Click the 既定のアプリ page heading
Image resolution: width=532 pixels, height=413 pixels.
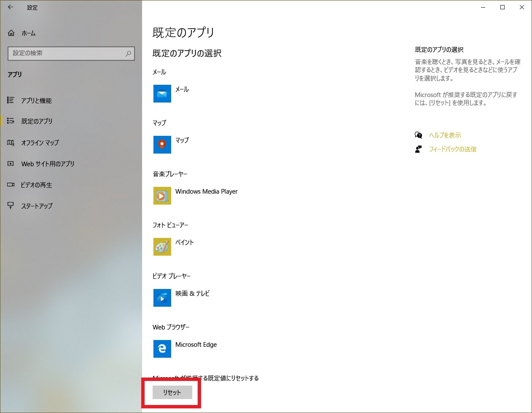[x=183, y=32]
